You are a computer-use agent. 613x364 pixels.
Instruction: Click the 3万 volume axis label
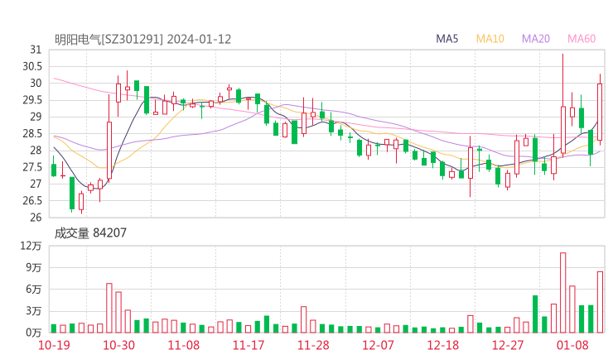(34, 311)
